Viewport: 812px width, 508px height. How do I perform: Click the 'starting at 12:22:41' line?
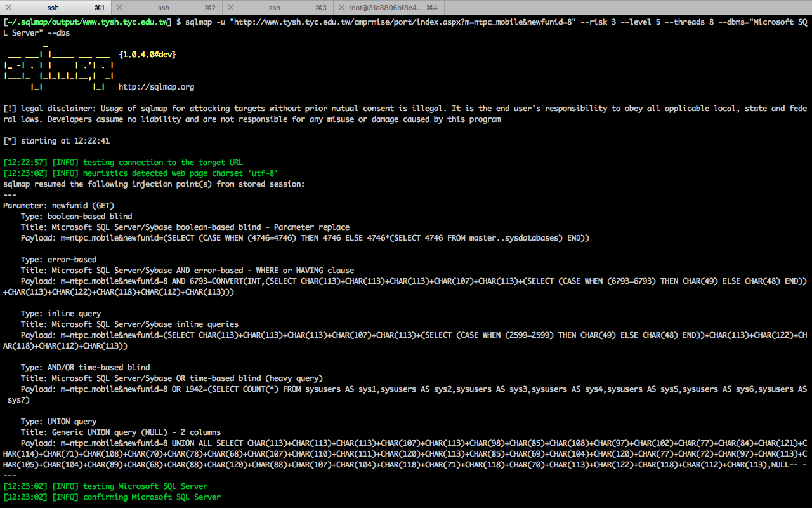(56, 141)
